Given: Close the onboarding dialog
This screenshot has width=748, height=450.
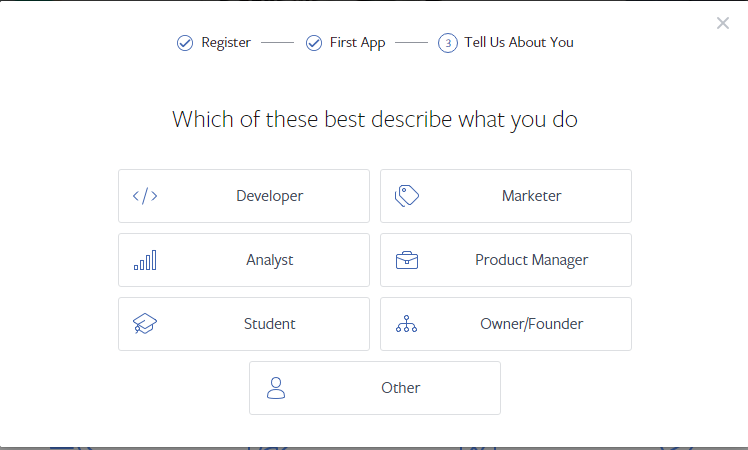Looking at the screenshot, I should tap(723, 23).
